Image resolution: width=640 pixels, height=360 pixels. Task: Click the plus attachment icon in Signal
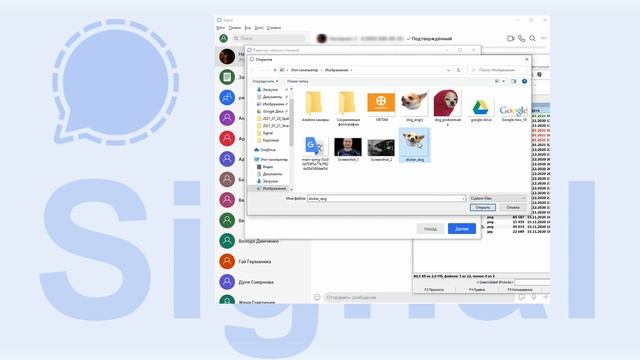[x=545, y=297]
